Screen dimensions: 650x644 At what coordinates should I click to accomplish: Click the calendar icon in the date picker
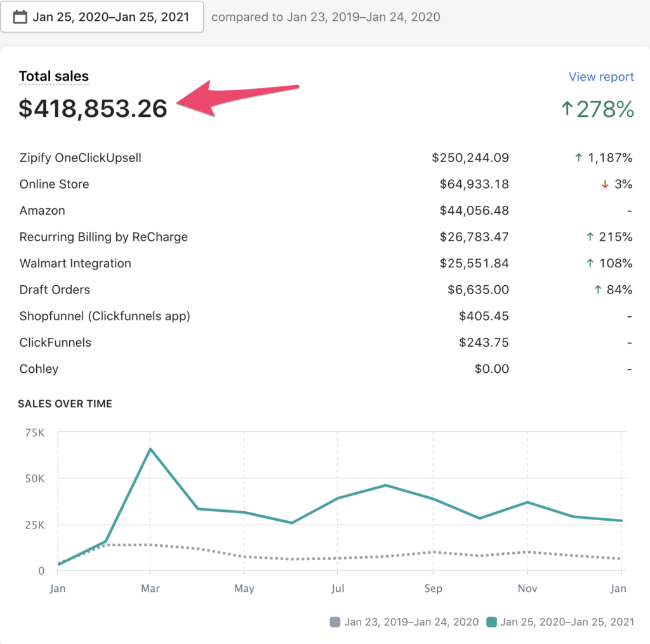point(20,17)
